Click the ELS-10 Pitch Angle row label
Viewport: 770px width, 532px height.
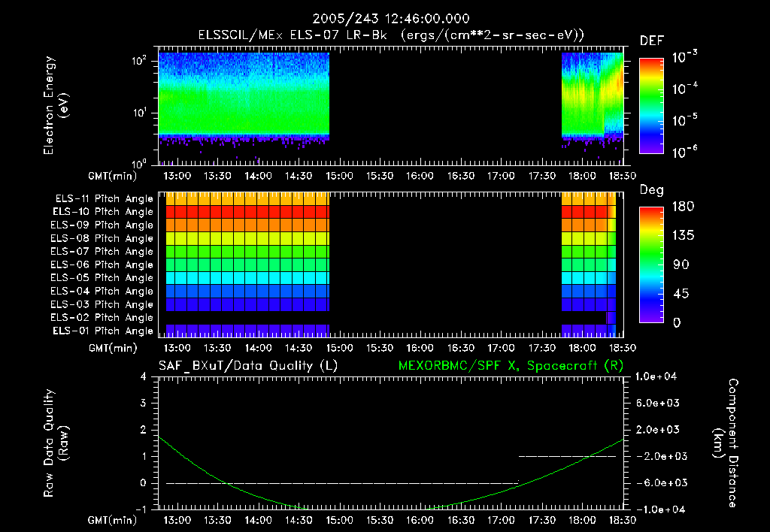[103, 212]
